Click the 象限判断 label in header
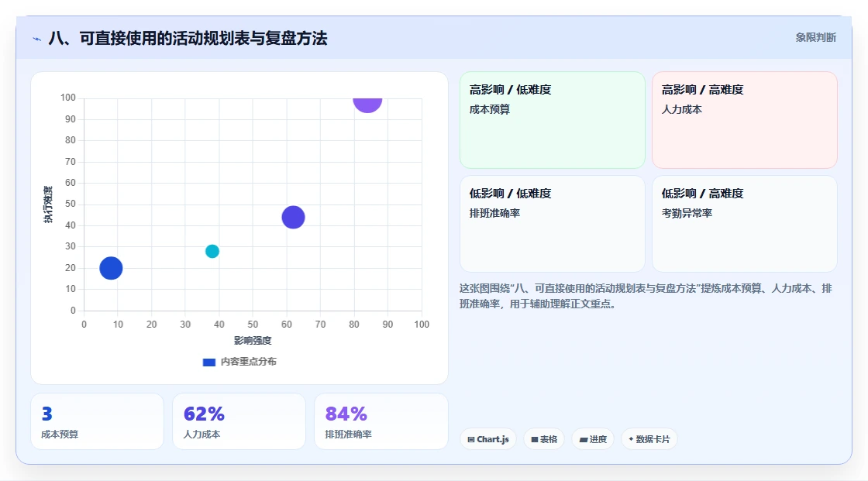 [x=815, y=38]
